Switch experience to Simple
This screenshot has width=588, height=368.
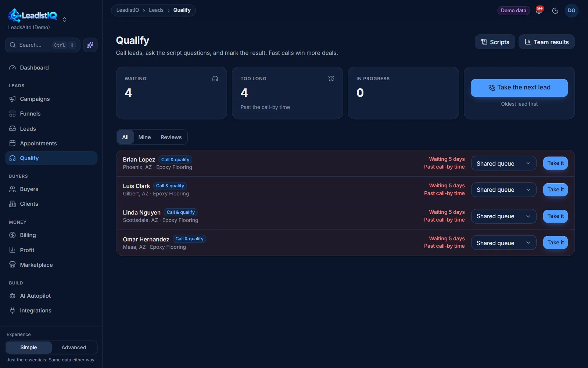[29, 347]
